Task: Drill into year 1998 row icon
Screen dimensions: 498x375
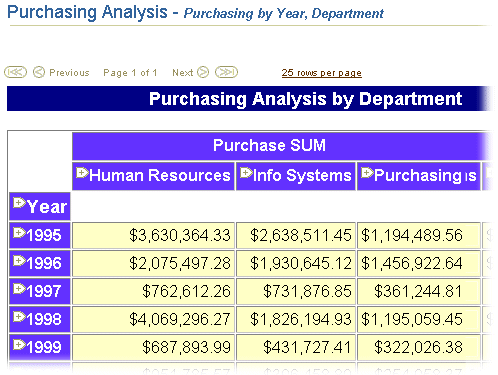Action: click(19, 316)
